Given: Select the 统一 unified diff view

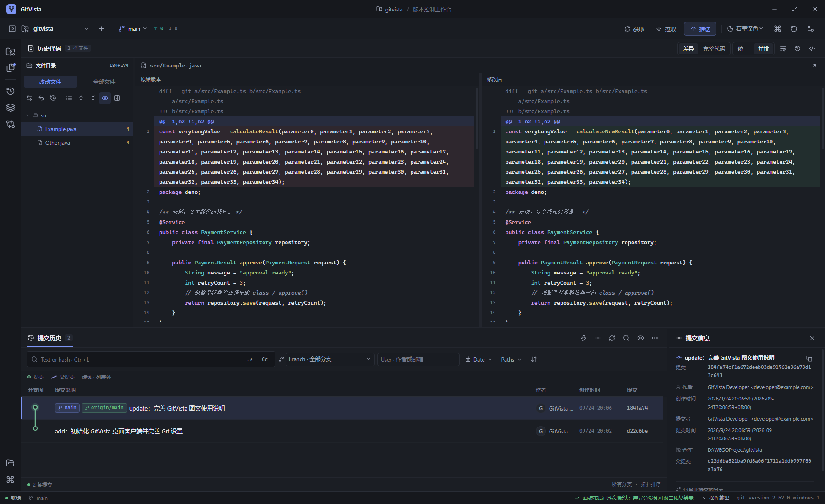Looking at the screenshot, I should tap(743, 49).
